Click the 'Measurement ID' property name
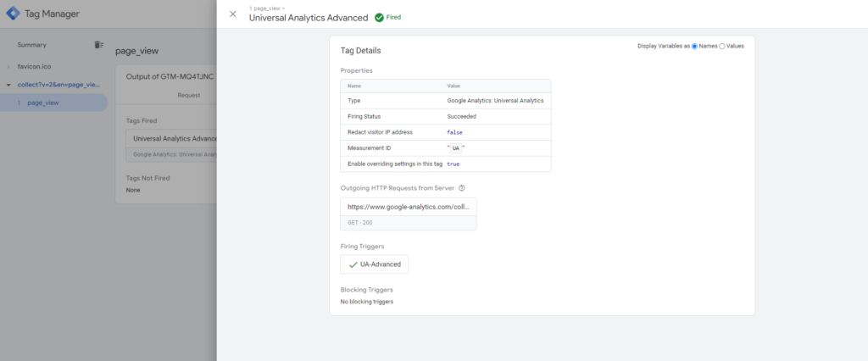Viewport: 868px width, 361px height. 369,148
